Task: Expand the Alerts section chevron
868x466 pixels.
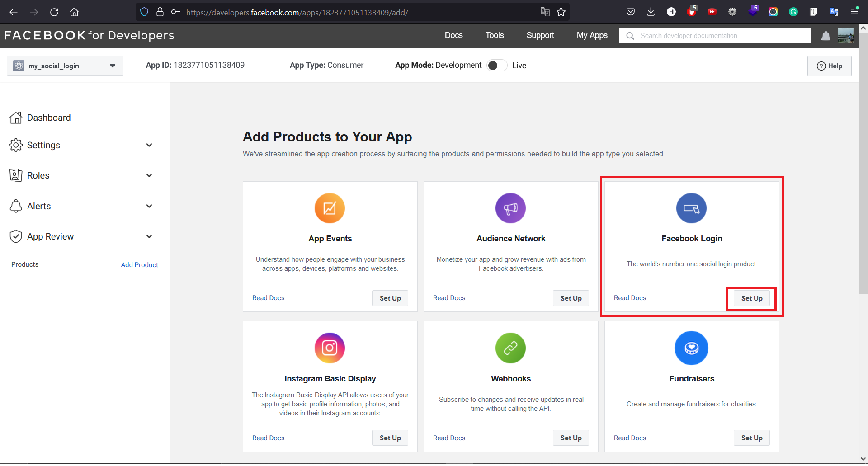Action: coord(149,206)
